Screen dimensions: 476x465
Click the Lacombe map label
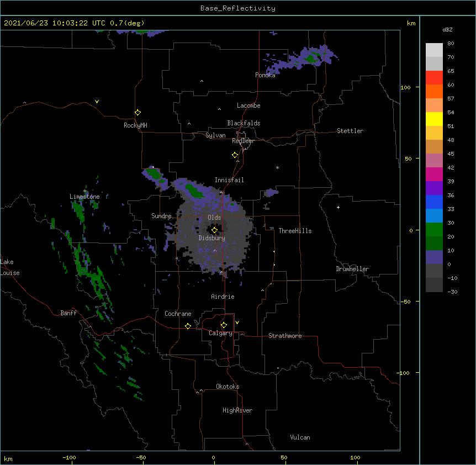[248, 105]
